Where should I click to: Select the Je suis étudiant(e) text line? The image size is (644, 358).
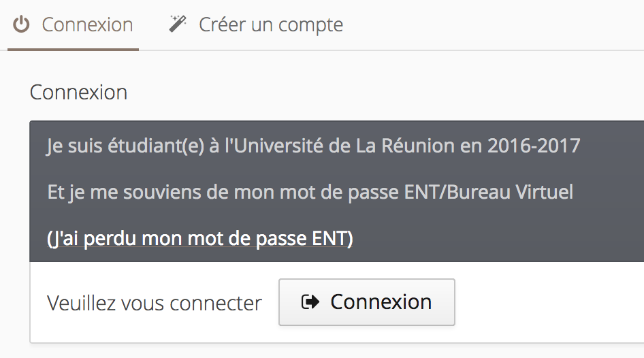[x=313, y=146]
